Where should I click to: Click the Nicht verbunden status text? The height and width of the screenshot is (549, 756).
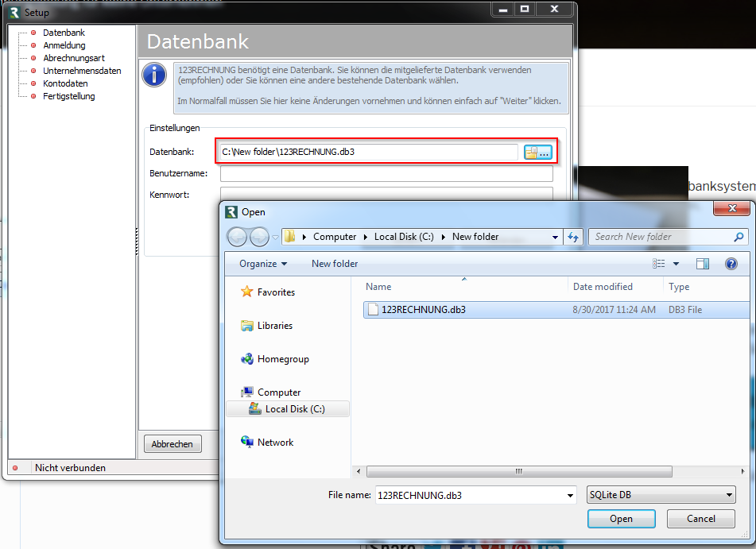point(71,467)
